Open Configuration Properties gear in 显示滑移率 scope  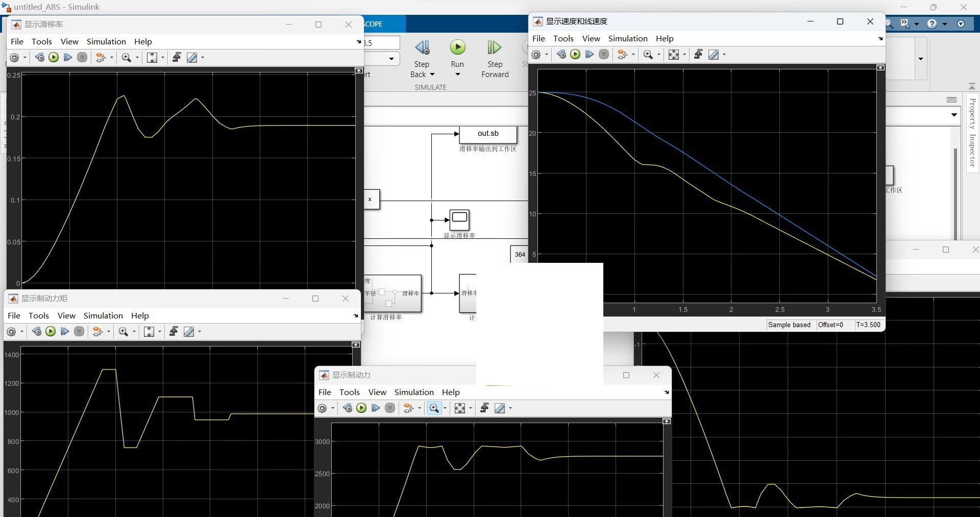(x=14, y=58)
